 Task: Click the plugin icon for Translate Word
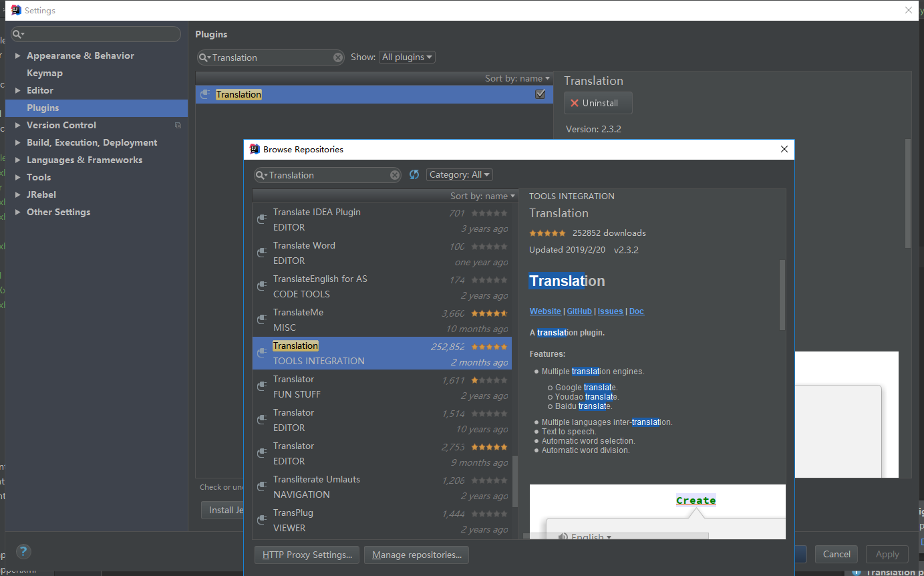pyautogui.click(x=262, y=253)
